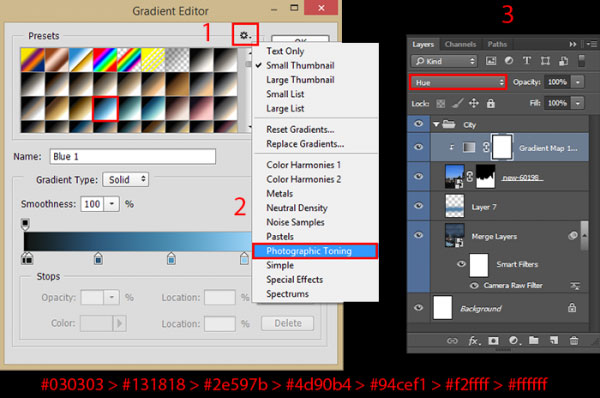Screen dimensions: 600x398
Task: Load the Metals gradient set
Action: 280,194
